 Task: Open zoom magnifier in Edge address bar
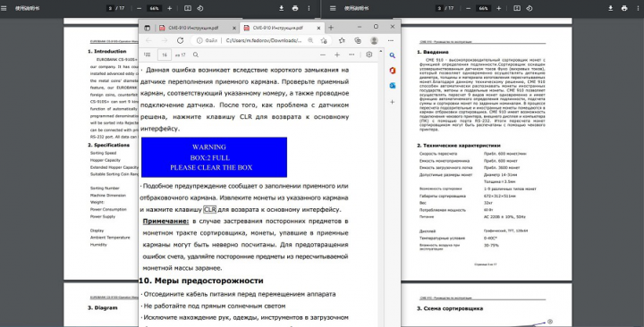point(310,40)
